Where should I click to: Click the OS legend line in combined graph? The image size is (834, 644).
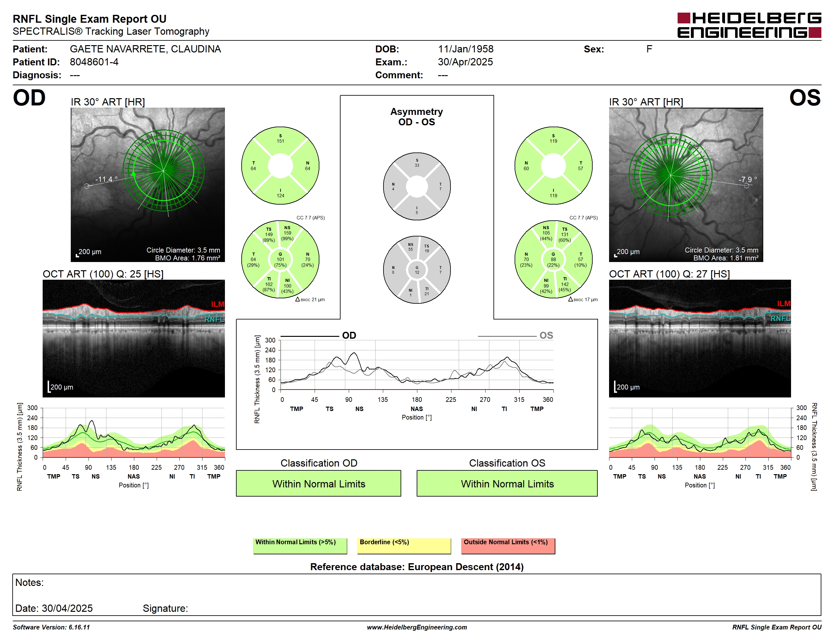[507, 336]
